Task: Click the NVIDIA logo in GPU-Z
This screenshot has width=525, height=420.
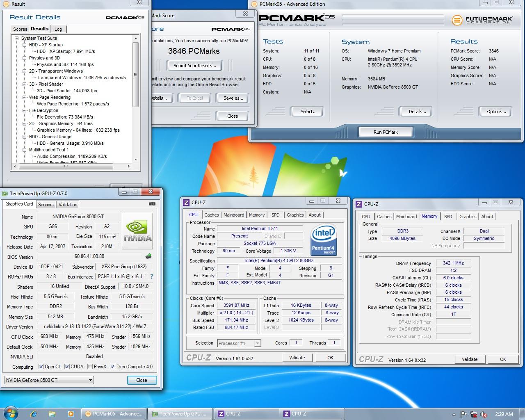Action: pos(138,231)
